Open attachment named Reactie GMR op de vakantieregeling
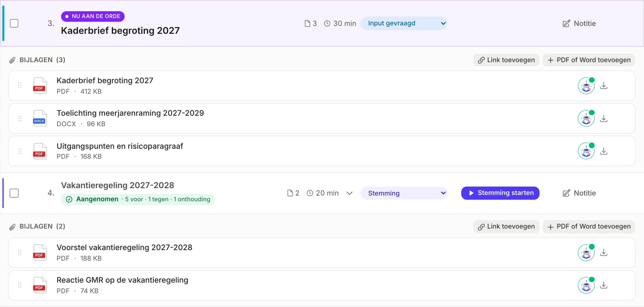This screenshot has width=644, height=307. [122, 280]
